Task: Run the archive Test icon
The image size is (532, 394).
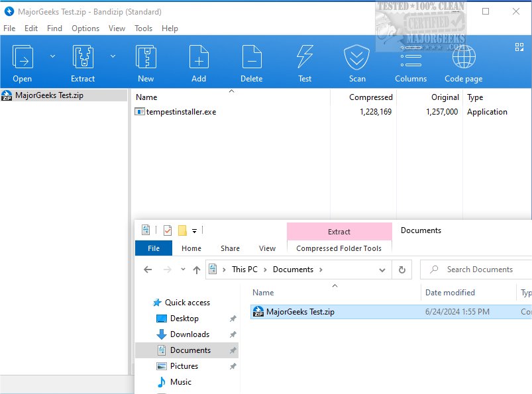Action: click(x=305, y=58)
